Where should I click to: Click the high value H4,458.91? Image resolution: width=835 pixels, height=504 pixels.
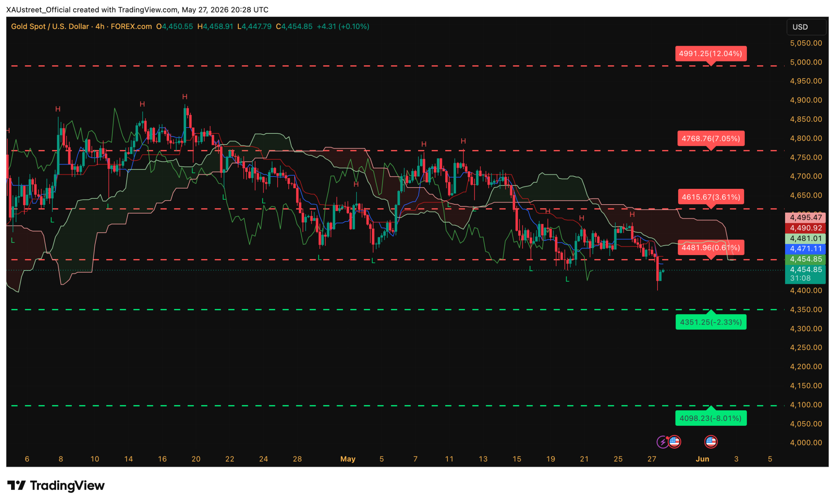click(215, 26)
